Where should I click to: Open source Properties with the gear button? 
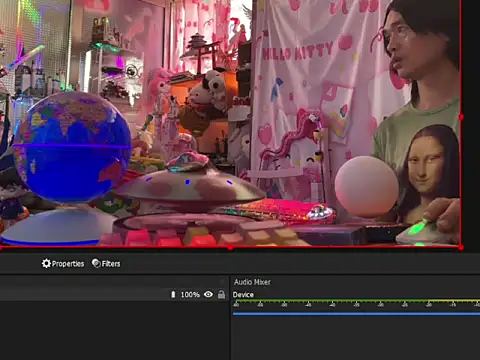point(63,264)
